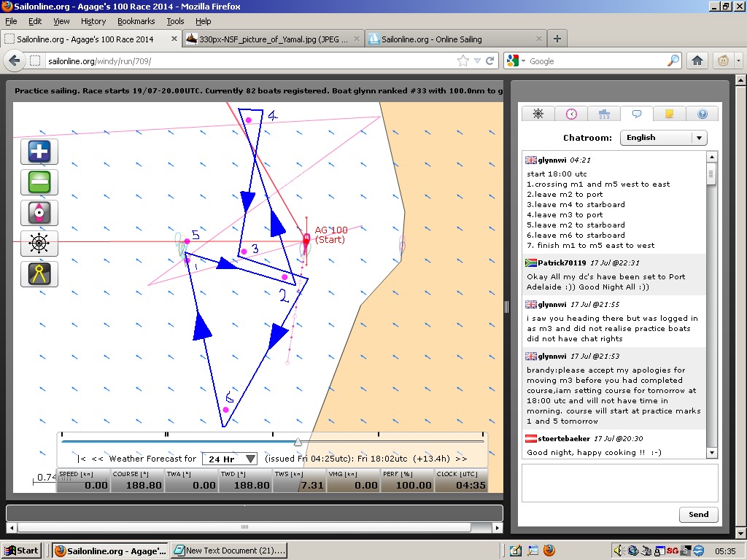Open the rankings leaderboard tab
The height and width of the screenshot is (560, 747).
[x=604, y=113]
